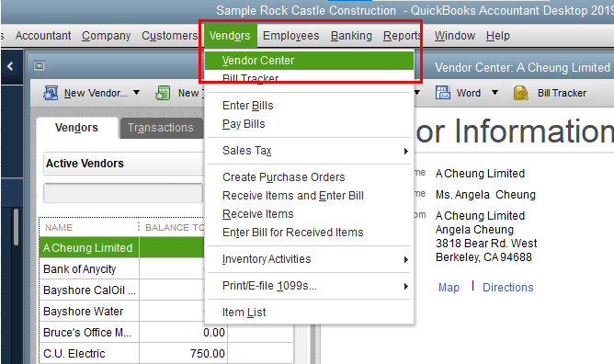The width and height of the screenshot is (614, 364).
Task: Click the left sidebar scrollbar handle
Action: 16,227
